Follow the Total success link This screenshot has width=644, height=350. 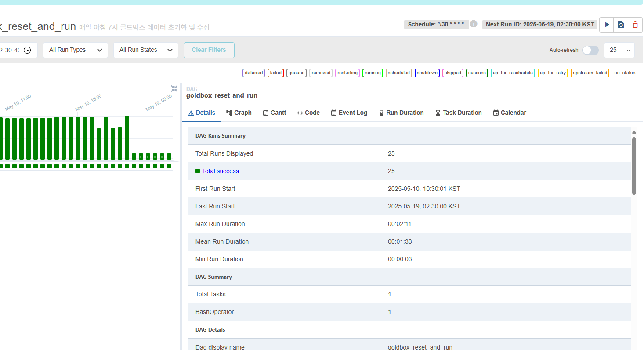220,171
